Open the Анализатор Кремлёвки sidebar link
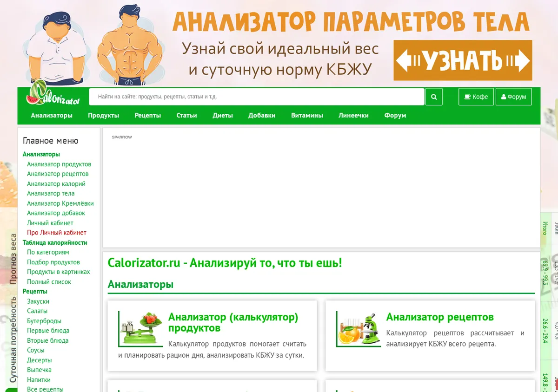The width and height of the screenshot is (558, 392). tap(60, 203)
